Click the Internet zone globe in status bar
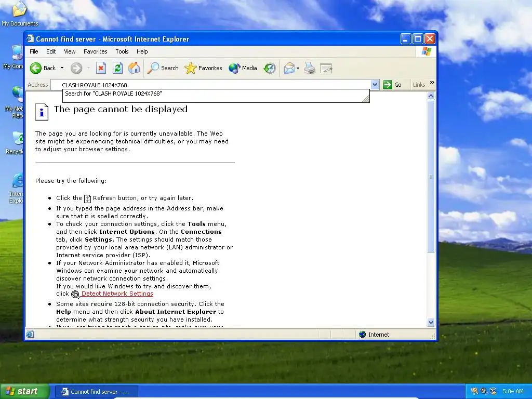 [362, 335]
